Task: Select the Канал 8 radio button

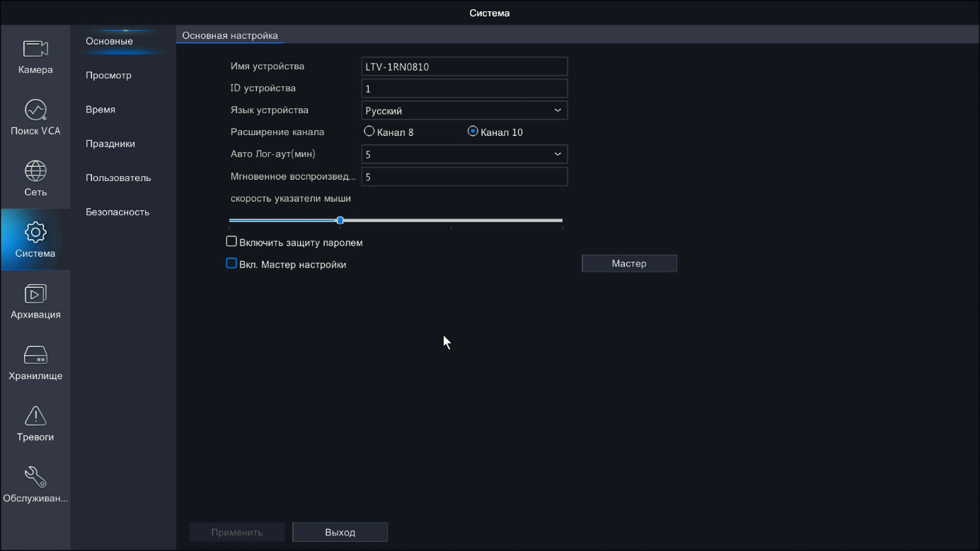Action: 369,131
